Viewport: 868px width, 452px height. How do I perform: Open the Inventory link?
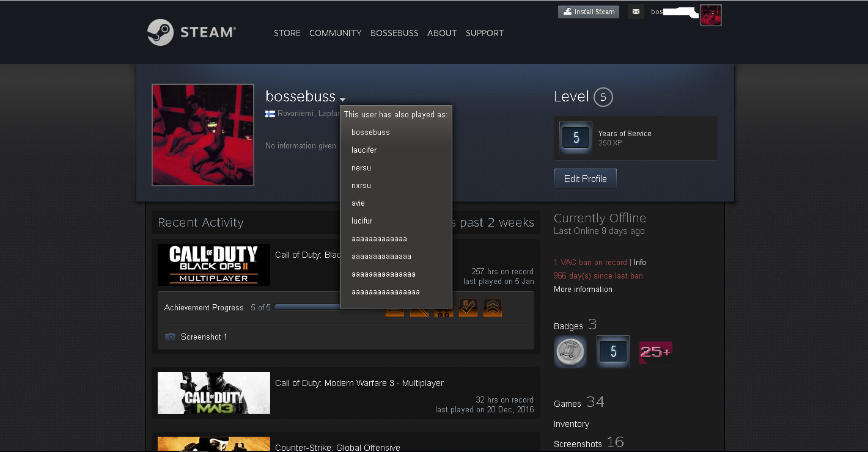tap(572, 424)
